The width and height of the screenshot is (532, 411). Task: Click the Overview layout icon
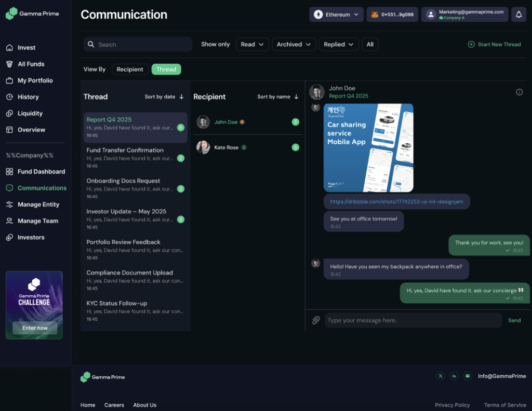(x=9, y=130)
